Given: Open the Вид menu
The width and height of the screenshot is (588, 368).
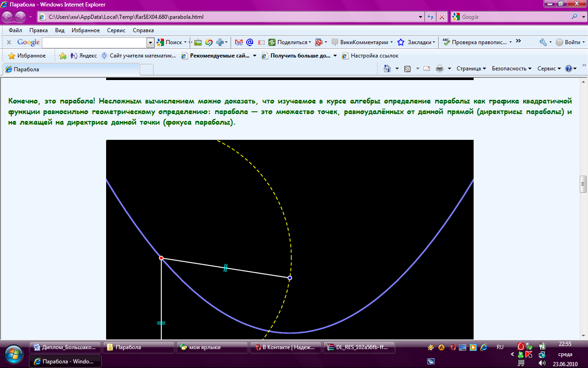Looking at the screenshot, I should (x=60, y=30).
